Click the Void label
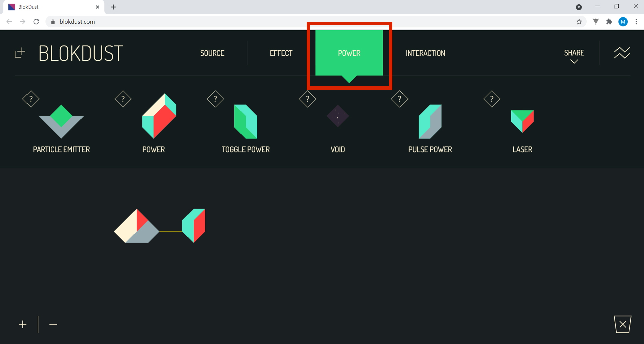 tap(338, 149)
